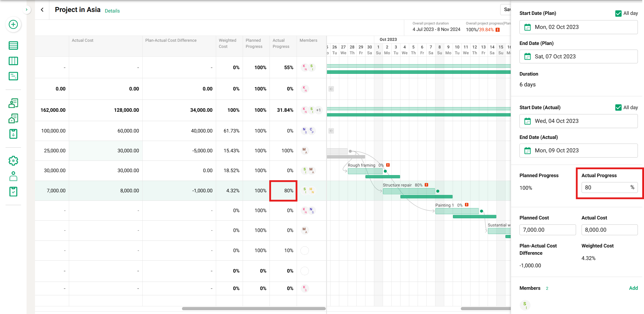Click the clipboard with download arrow icon
Viewport: 644px width, 314px height.
pyautogui.click(x=13, y=134)
